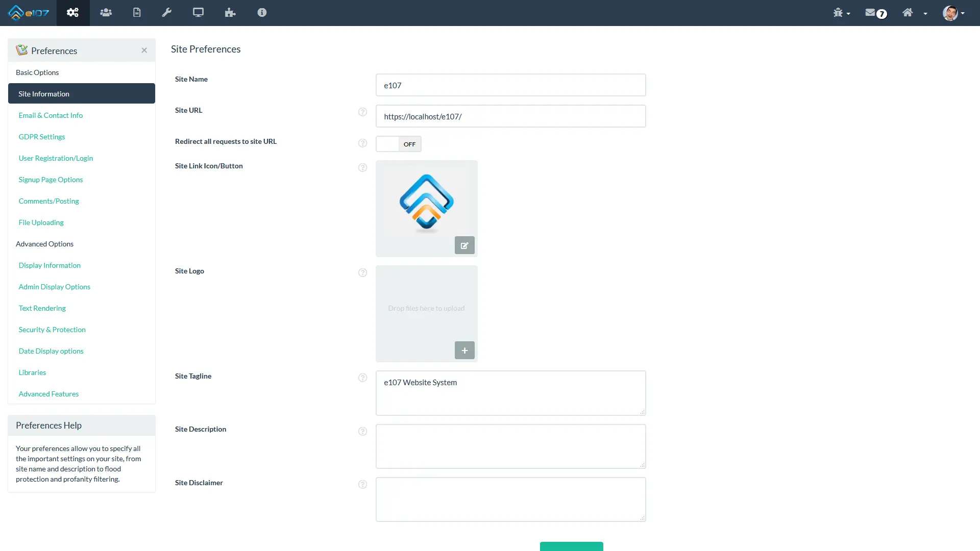Viewport: 980px width, 551px height.
Task: Expand the dropdown arrow beside the home icon
Action: (x=925, y=13)
